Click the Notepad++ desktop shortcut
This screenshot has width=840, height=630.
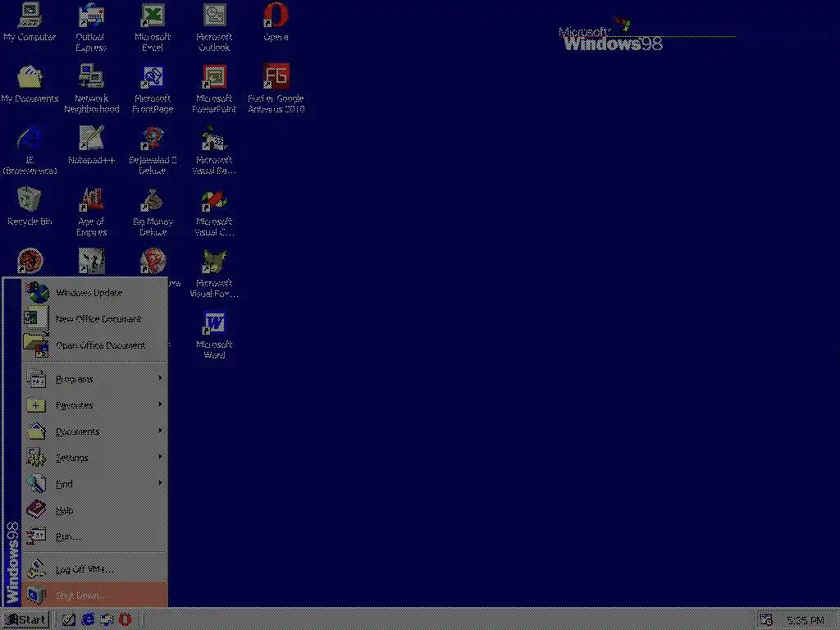[x=92, y=145]
